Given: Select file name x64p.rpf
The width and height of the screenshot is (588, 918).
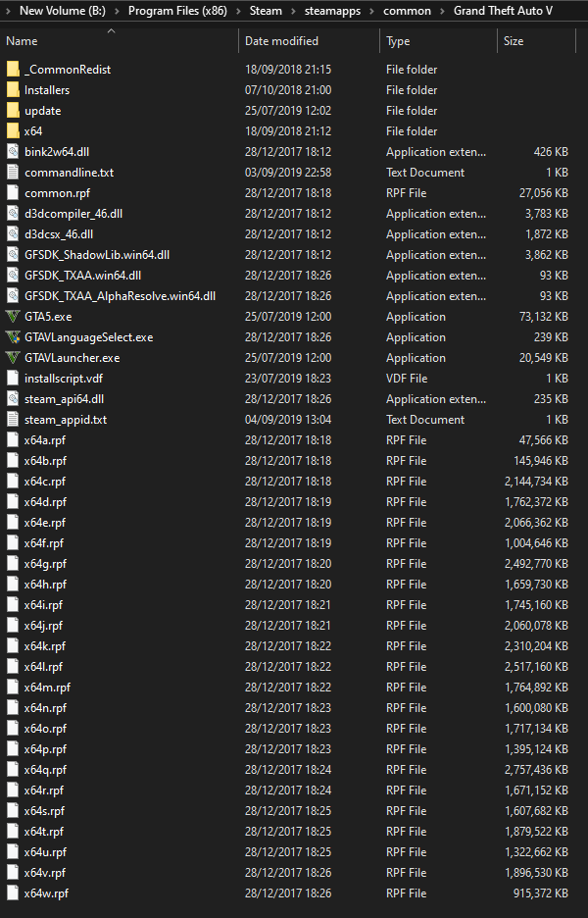Looking at the screenshot, I should (45, 748).
